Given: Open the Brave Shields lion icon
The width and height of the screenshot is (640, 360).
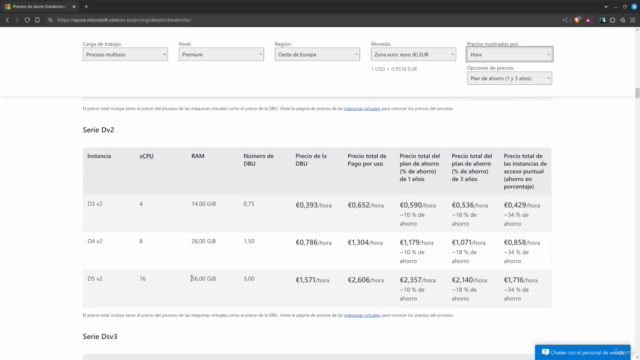Looking at the screenshot, I should tap(577, 20).
